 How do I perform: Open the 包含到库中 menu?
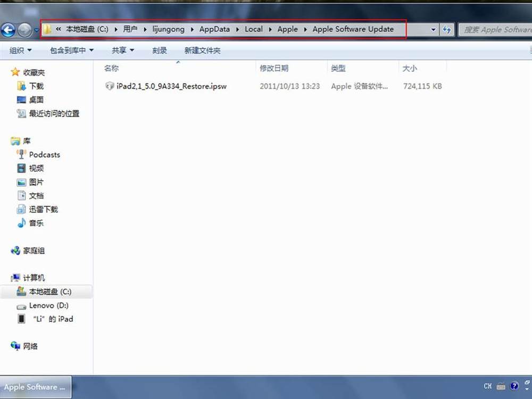(72, 51)
